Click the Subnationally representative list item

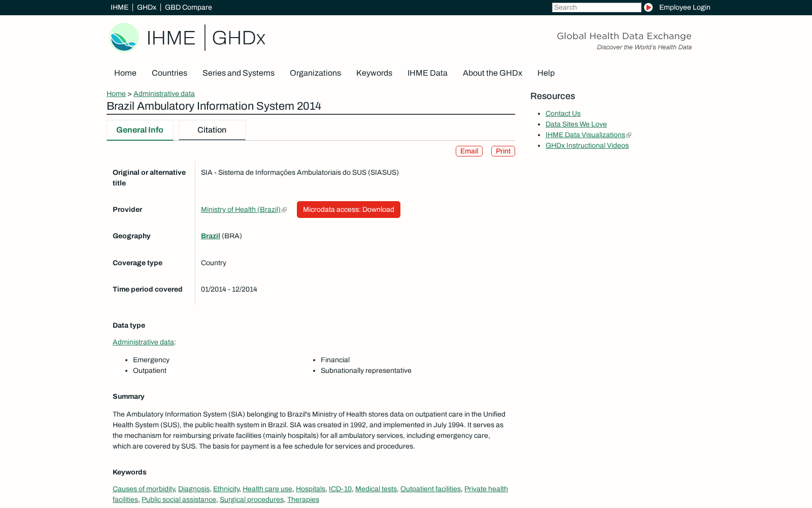[x=366, y=370]
